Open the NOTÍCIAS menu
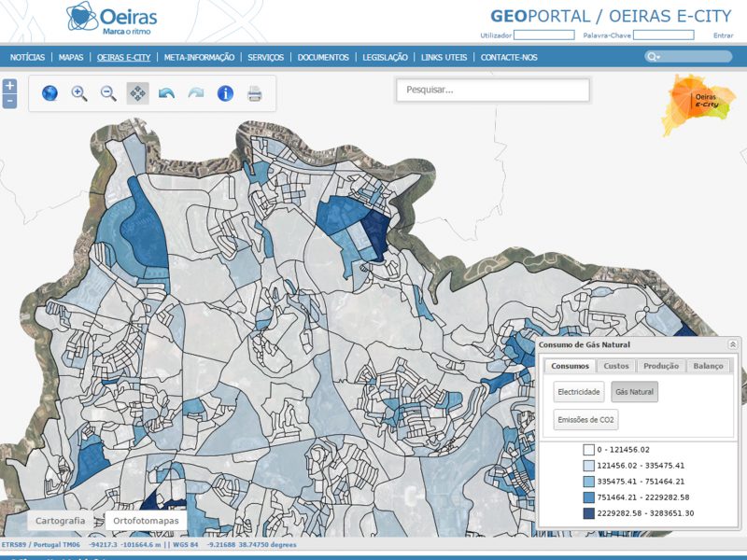Screen dimensions: 747x560 coord(27,58)
